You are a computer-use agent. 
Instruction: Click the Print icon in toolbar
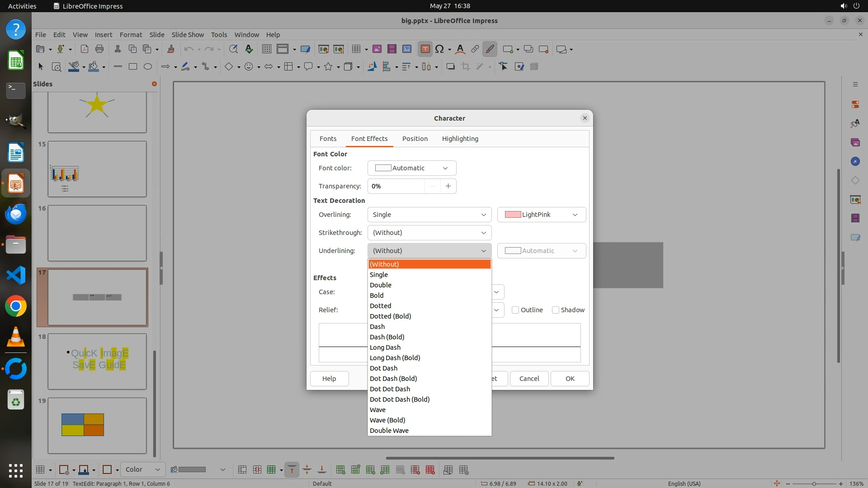point(99,49)
